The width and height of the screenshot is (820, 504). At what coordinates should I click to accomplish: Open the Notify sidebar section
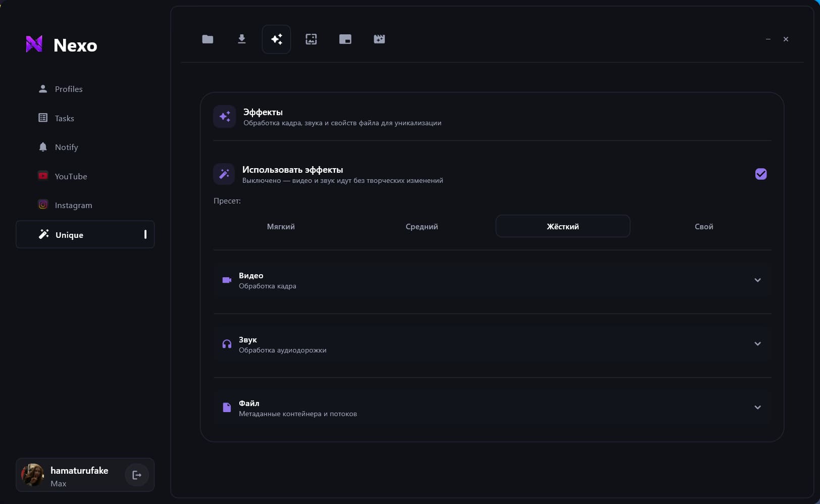85,147
